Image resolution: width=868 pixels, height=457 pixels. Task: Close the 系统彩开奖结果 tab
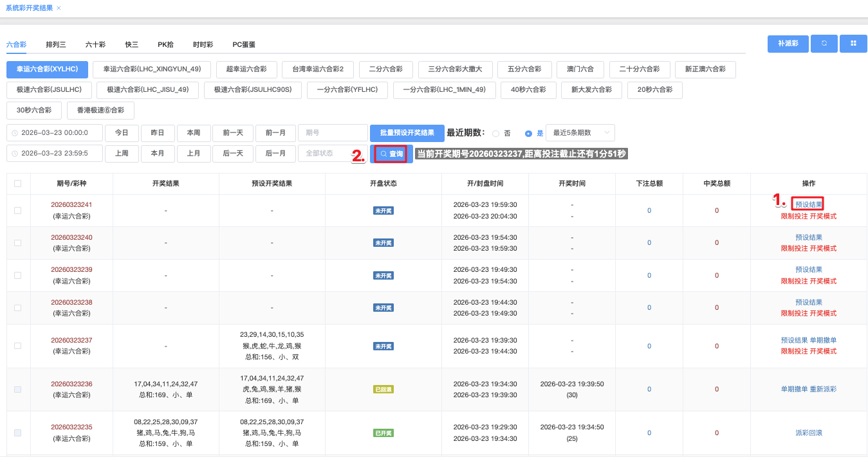click(59, 8)
